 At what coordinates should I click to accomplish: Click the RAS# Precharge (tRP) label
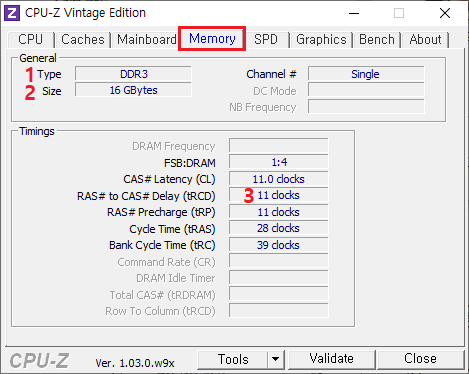[161, 212]
